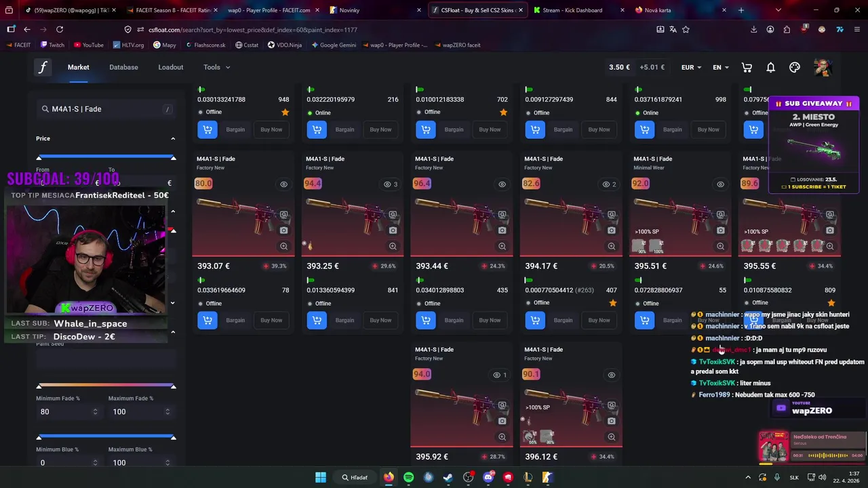Click Bargain on the 393.25 € listing
The height and width of the screenshot is (488, 868).
point(344,320)
